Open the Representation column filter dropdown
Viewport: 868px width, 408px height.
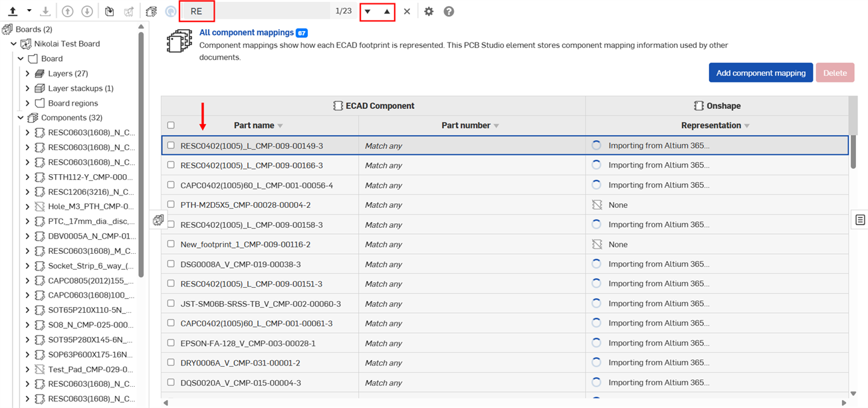pyautogui.click(x=747, y=126)
